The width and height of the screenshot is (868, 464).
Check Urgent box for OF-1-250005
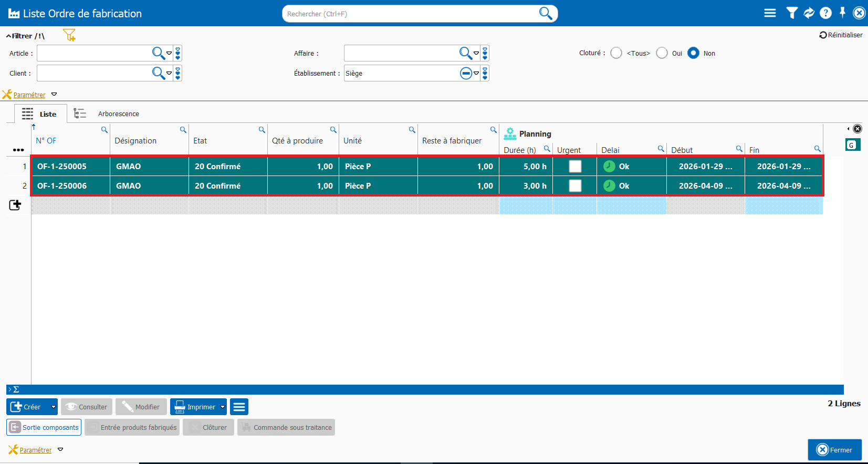(575, 167)
